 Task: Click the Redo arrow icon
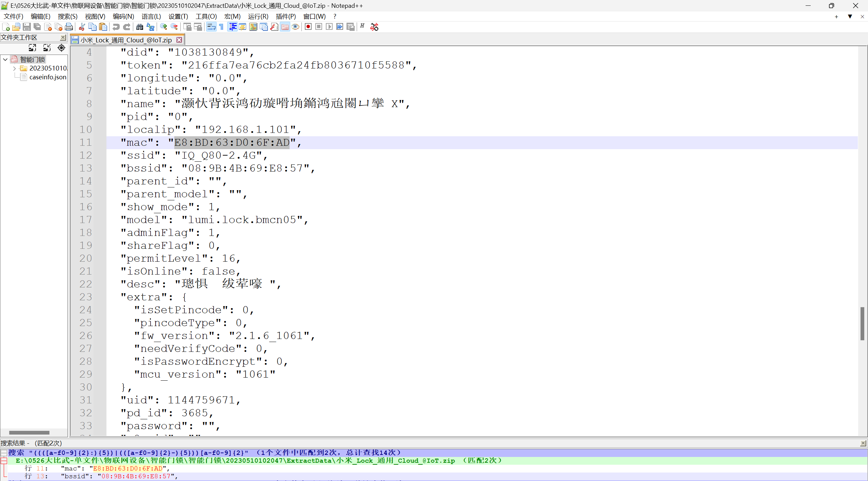pos(126,27)
